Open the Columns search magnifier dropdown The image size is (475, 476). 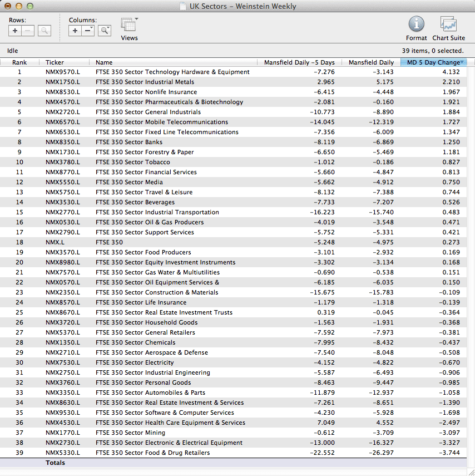105,31
